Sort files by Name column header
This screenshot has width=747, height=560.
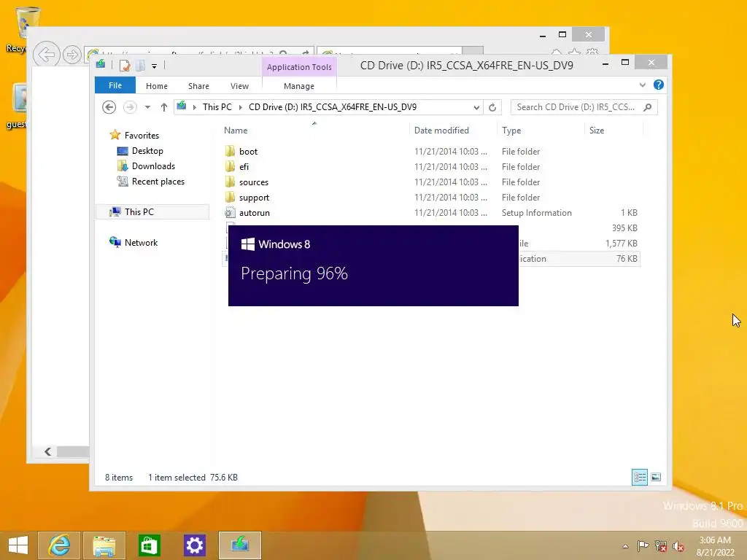[236, 131]
